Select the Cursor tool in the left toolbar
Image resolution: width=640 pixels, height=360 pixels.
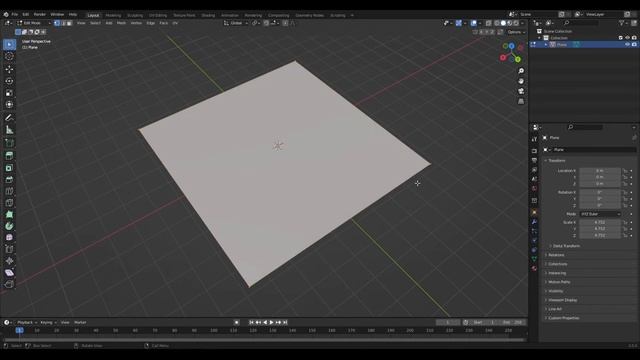[x=9, y=57]
